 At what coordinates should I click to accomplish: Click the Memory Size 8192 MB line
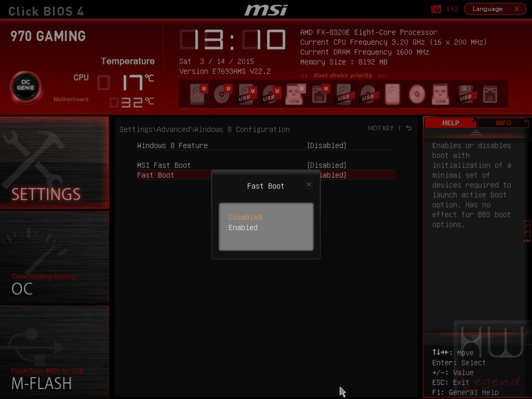344,62
